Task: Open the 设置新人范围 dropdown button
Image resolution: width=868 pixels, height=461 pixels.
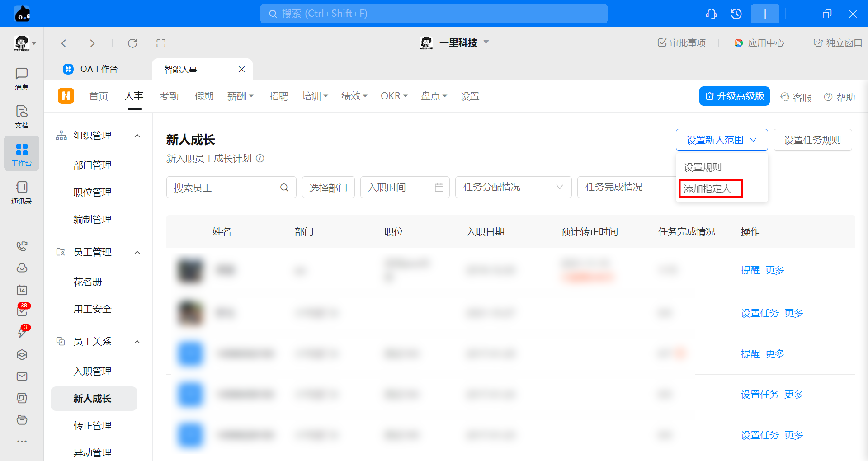Action: click(722, 140)
